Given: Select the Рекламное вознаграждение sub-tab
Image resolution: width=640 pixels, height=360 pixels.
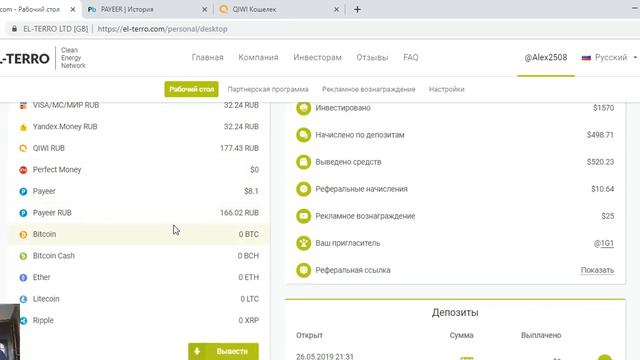Looking at the screenshot, I should 369,89.
